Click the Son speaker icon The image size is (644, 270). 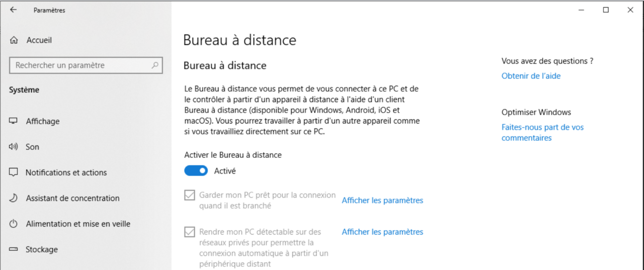pos(14,147)
